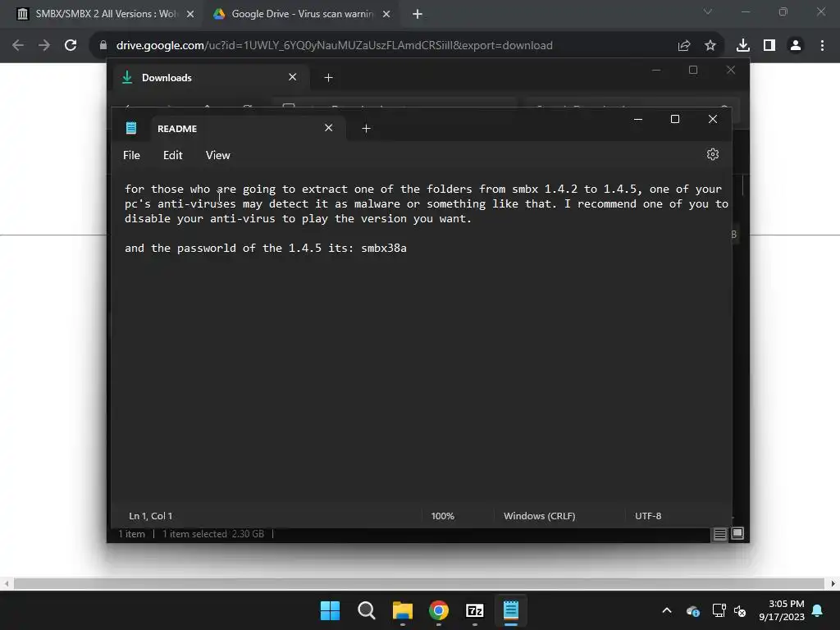The image size is (840, 630).
Task: Open the File menu in Notepad
Action: point(131,155)
